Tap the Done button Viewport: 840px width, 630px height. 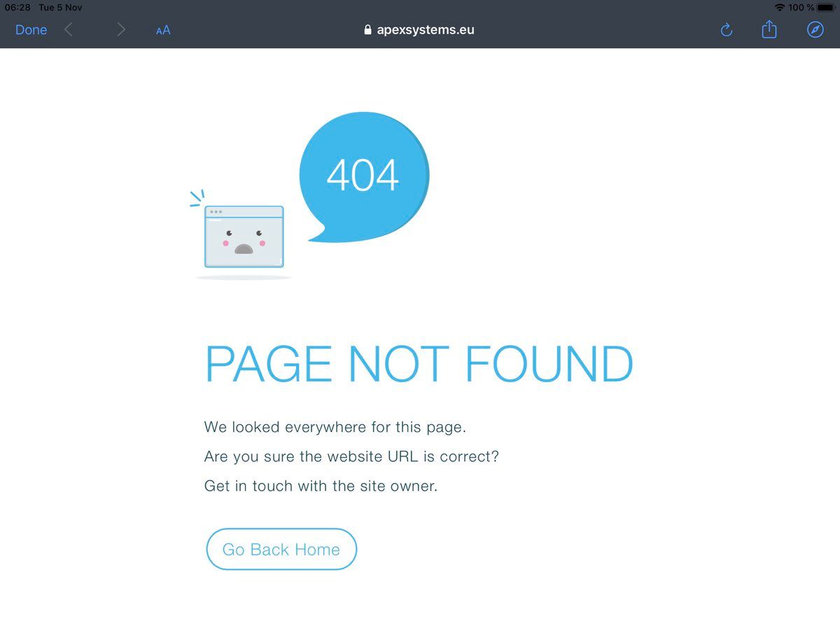(31, 29)
